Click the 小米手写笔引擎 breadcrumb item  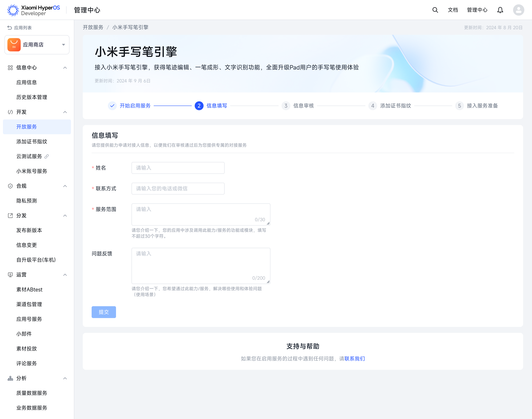130,27
